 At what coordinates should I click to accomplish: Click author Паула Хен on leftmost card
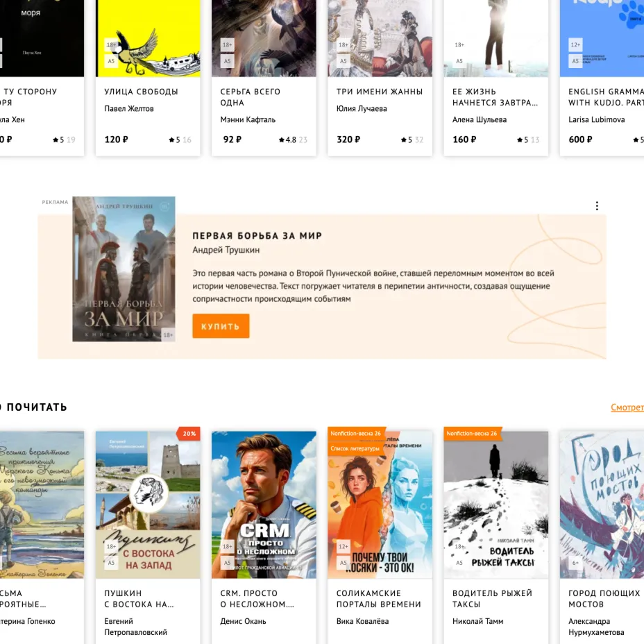point(12,119)
